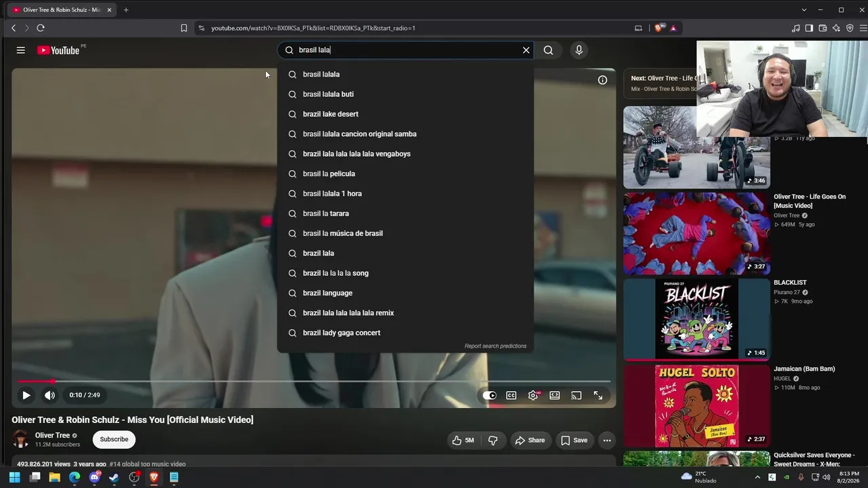The height and width of the screenshot is (488, 868).
Task: Dislike the Miss You video
Action: [x=493, y=440]
